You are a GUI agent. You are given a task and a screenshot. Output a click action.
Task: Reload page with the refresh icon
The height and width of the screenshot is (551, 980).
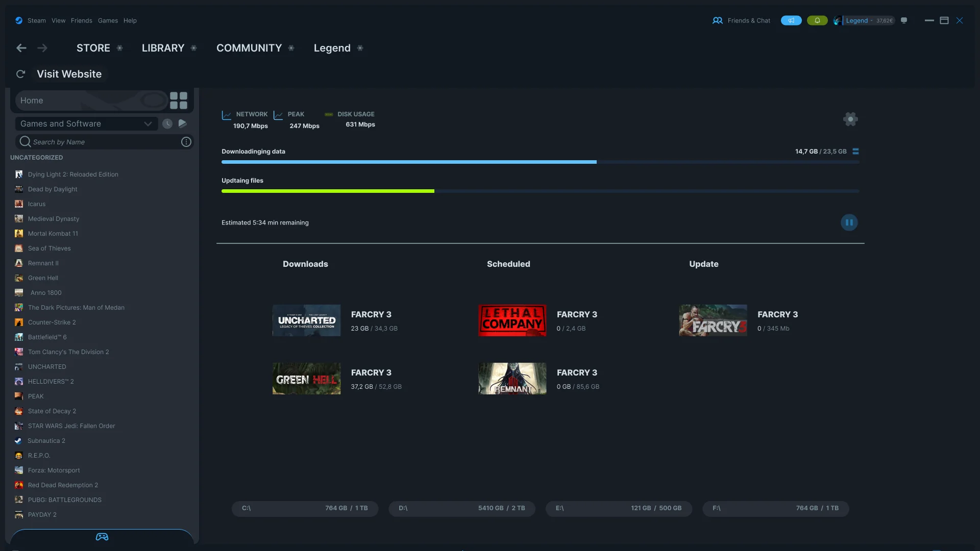[20, 74]
